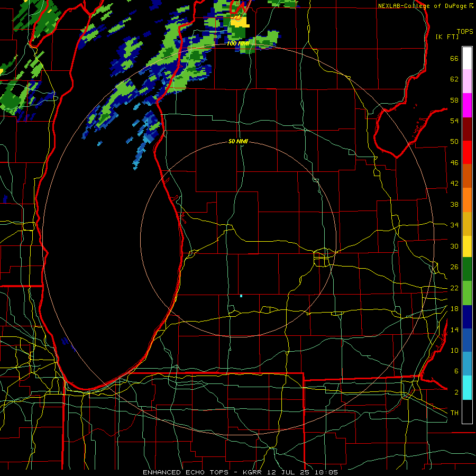Click the yellow echo top cell at map top
The width and height of the screenshot is (476, 476).
tap(240, 22)
